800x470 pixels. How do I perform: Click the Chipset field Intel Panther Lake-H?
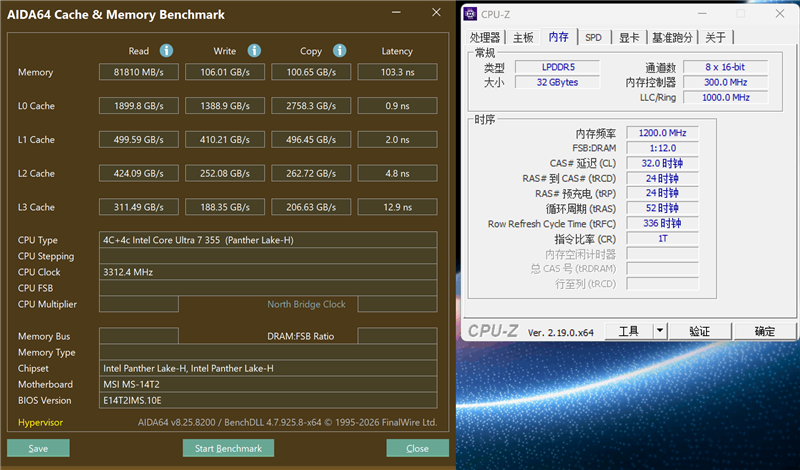[x=268, y=368]
